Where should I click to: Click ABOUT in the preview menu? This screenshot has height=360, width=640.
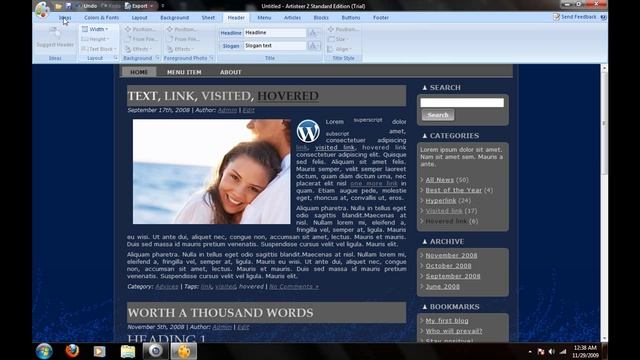[x=231, y=72]
